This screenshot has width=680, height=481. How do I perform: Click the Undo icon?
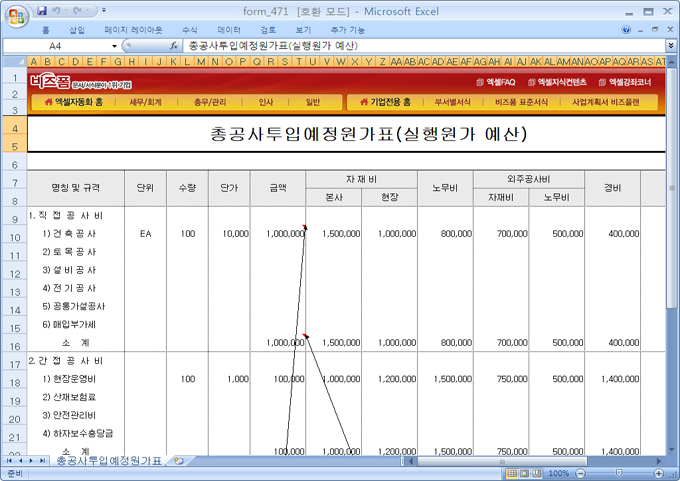[58, 10]
